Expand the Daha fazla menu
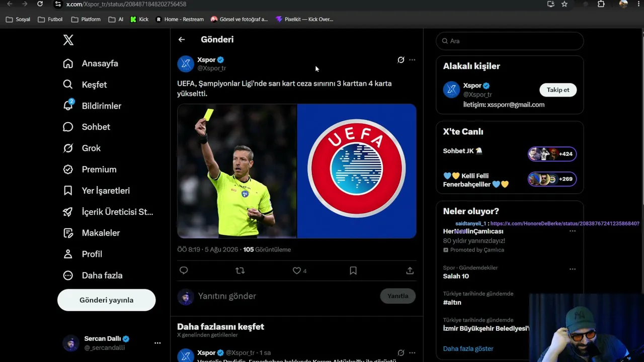This screenshot has width=644, height=362. (x=93, y=276)
